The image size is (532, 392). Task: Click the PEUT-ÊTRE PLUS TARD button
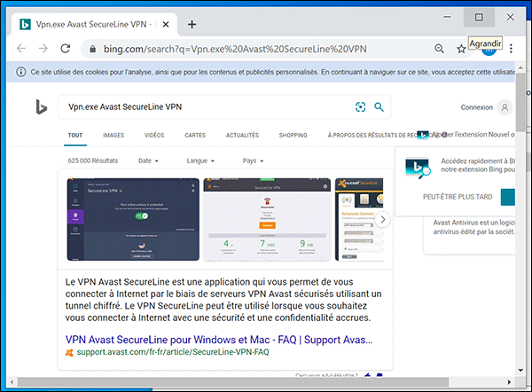click(457, 197)
